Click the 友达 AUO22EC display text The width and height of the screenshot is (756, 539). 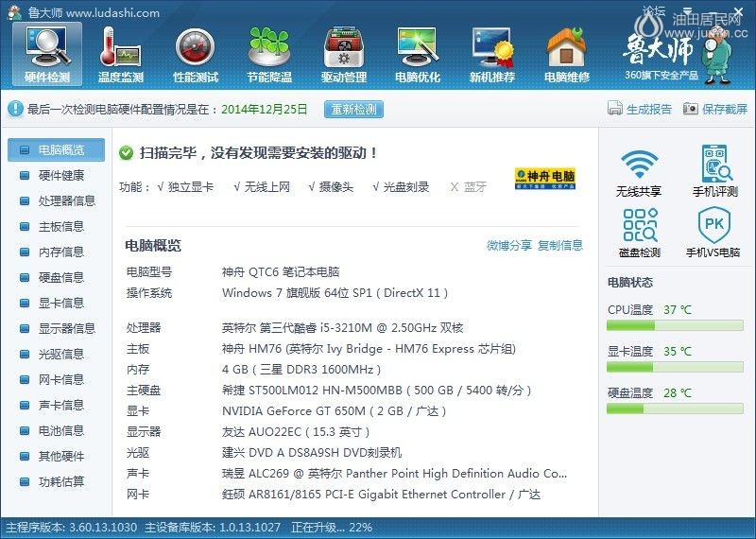point(296,432)
